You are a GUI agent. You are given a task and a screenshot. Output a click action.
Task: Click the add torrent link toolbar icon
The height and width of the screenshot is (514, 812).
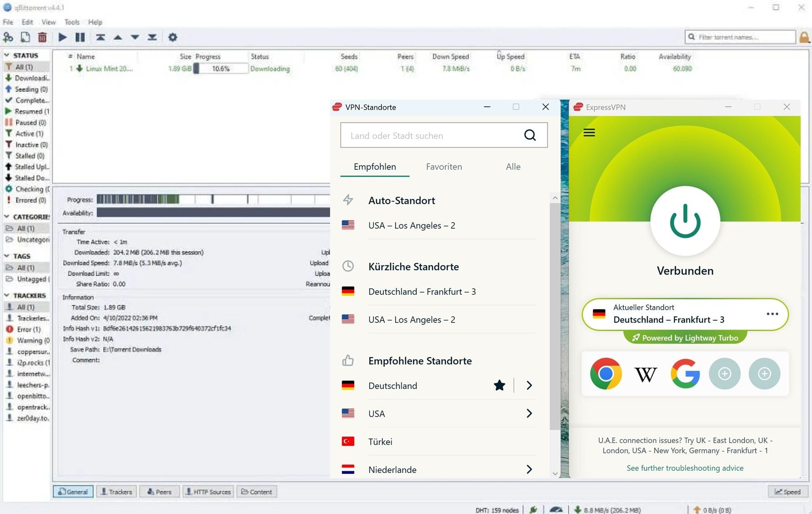click(x=8, y=37)
